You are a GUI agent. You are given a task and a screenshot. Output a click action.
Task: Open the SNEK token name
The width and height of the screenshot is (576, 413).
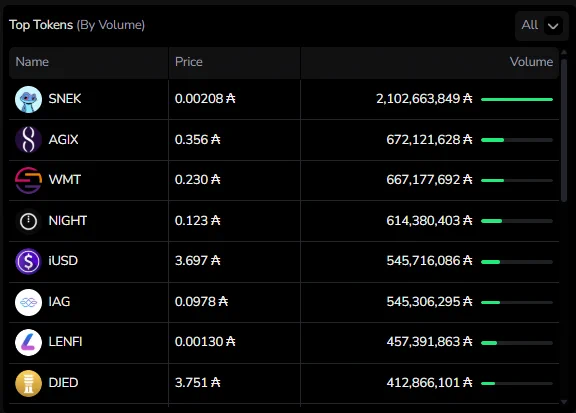65,99
